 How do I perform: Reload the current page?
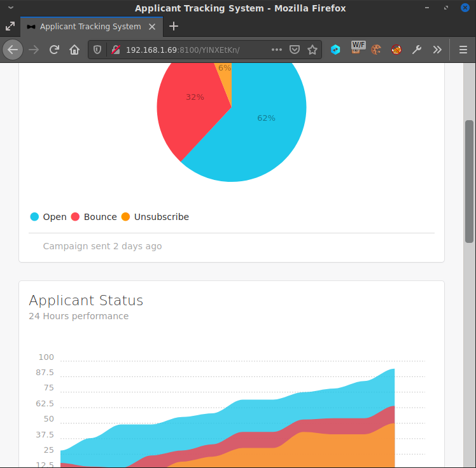(x=55, y=50)
